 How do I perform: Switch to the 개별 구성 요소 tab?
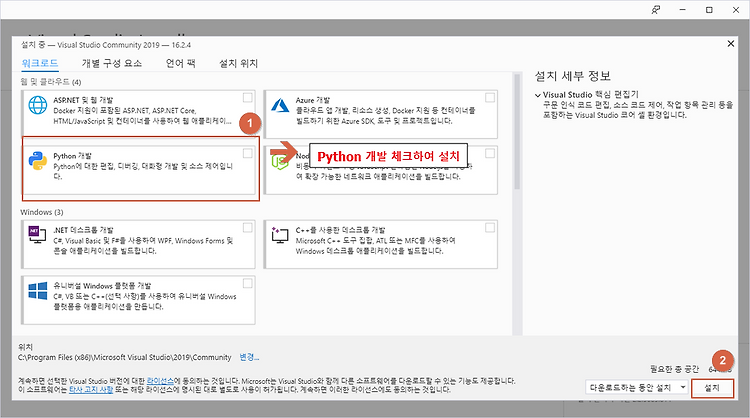(x=112, y=63)
